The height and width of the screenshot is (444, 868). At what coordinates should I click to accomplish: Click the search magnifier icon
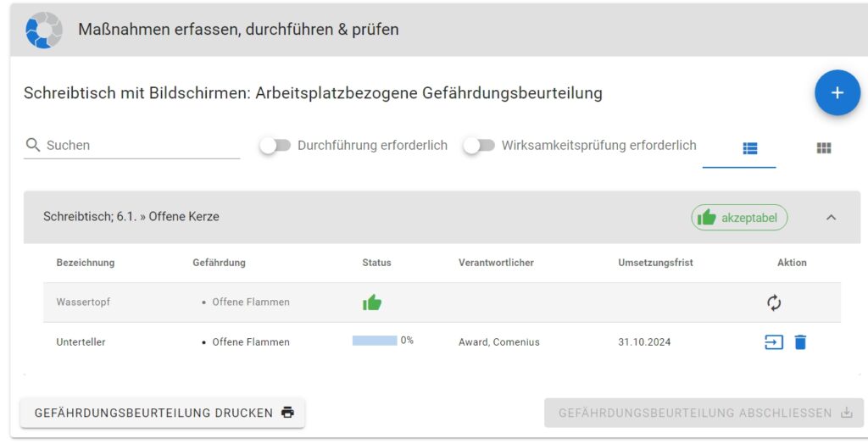33,145
